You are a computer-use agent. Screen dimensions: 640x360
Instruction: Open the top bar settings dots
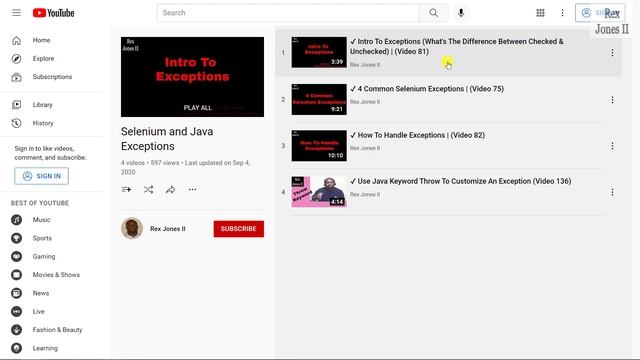[562, 13]
